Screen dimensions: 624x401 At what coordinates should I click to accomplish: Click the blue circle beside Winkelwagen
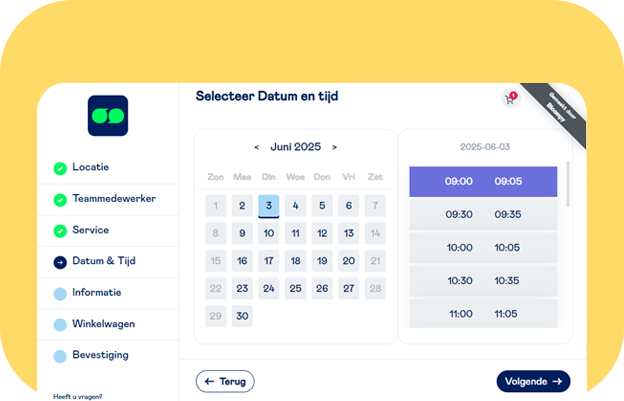(60, 325)
